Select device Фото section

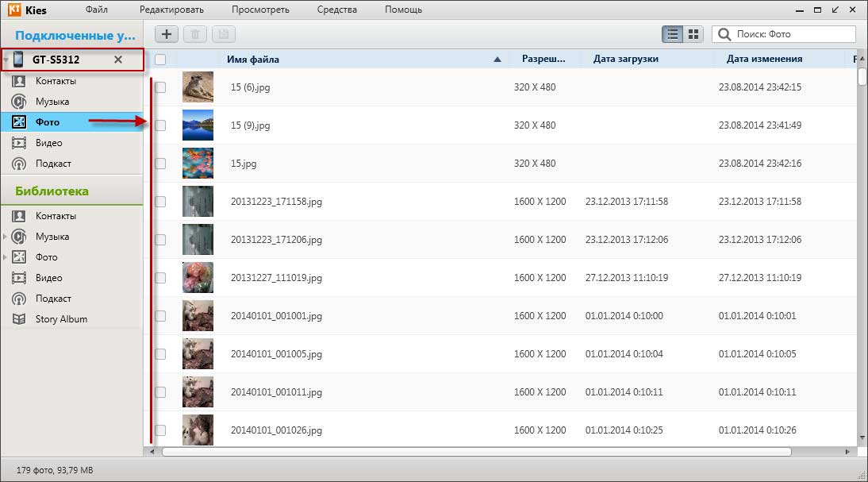pos(72,121)
